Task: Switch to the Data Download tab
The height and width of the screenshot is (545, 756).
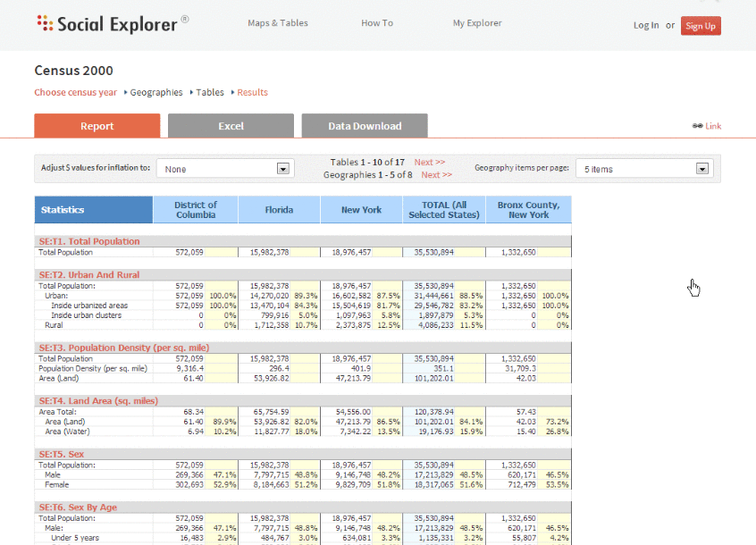Action: [365, 126]
